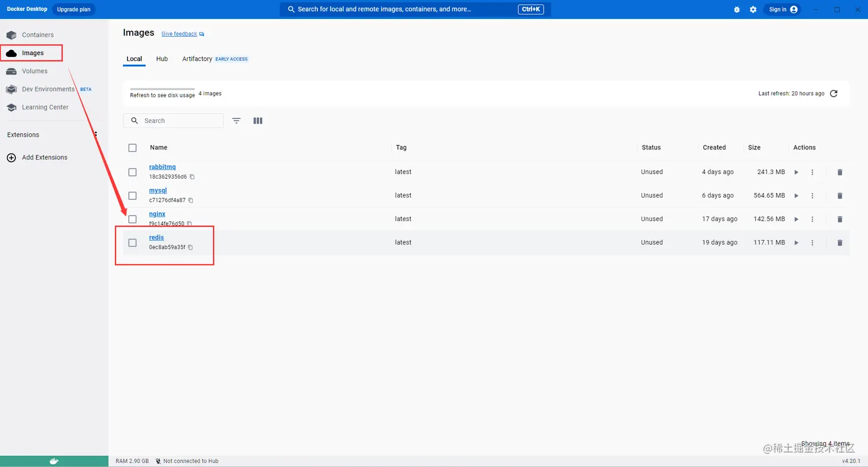Open more actions for redis

click(812, 243)
